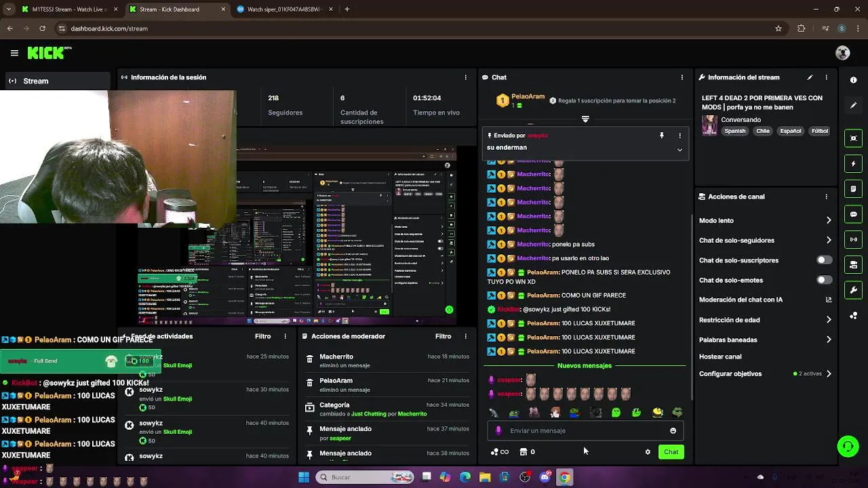868x488 pixels.
Task: Expand the pinned message dropdown chevron
Action: click(679, 150)
